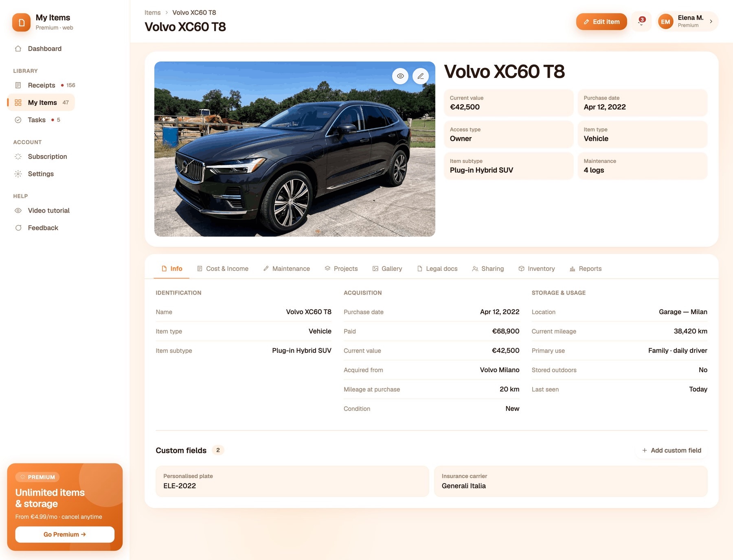Click the Inventory box icon
Screen dimensions: 733x560
coord(522,269)
